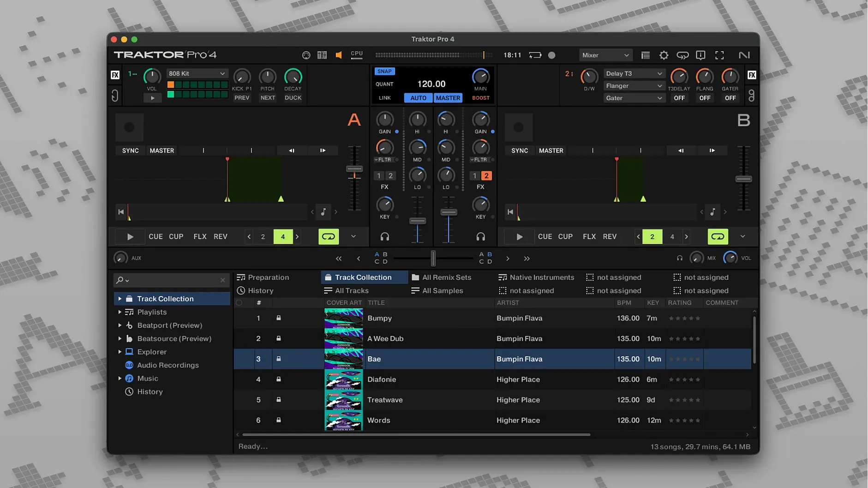
Task: Turn on the Gater effect OFF button
Action: coord(730,98)
